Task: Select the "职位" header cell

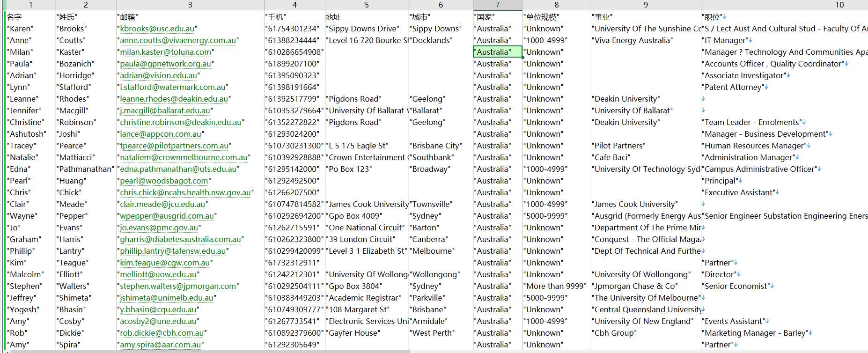Action: [784, 17]
